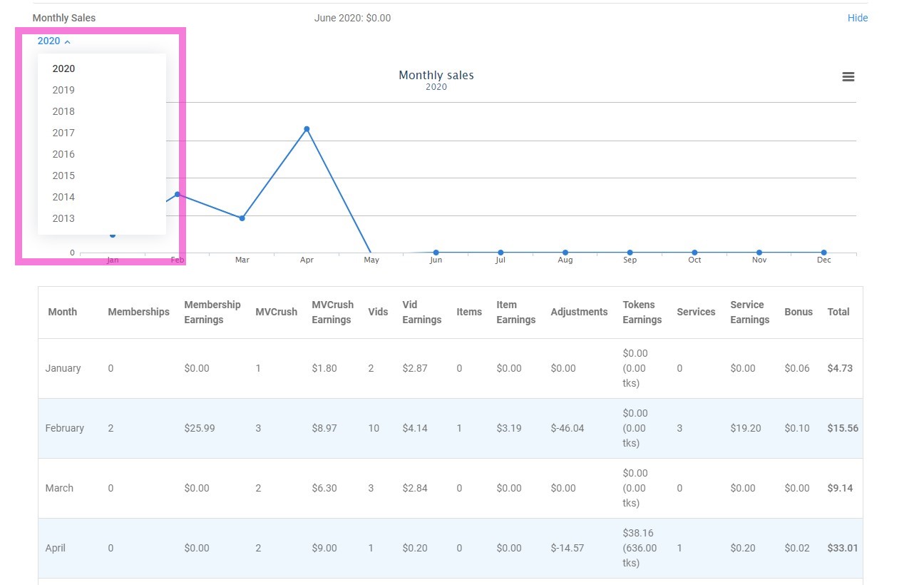The height and width of the screenshot is (585, 924).
Task: Click the February chart data point
Action: click(178, 194)
